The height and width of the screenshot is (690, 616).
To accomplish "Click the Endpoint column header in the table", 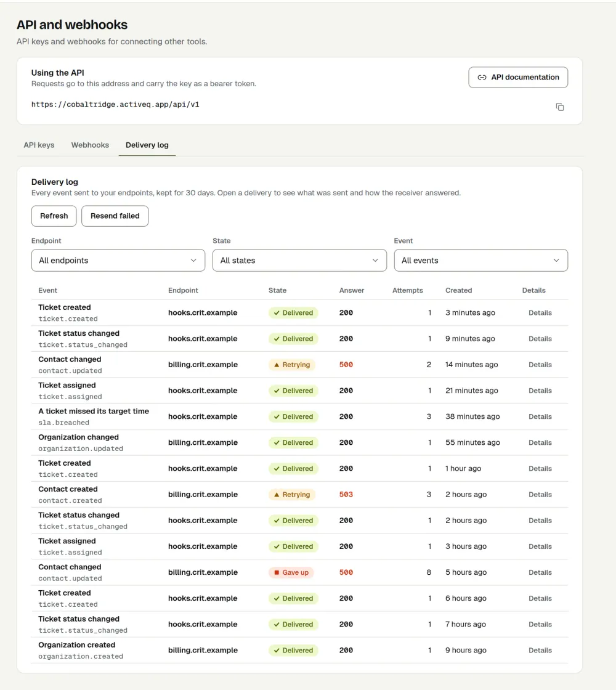I will coord(183,290).
